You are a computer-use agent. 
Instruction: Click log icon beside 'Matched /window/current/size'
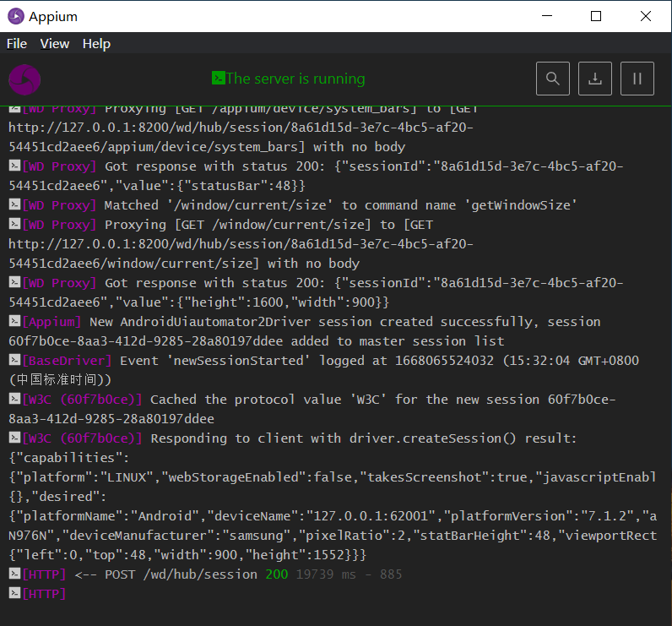(14, 204)
